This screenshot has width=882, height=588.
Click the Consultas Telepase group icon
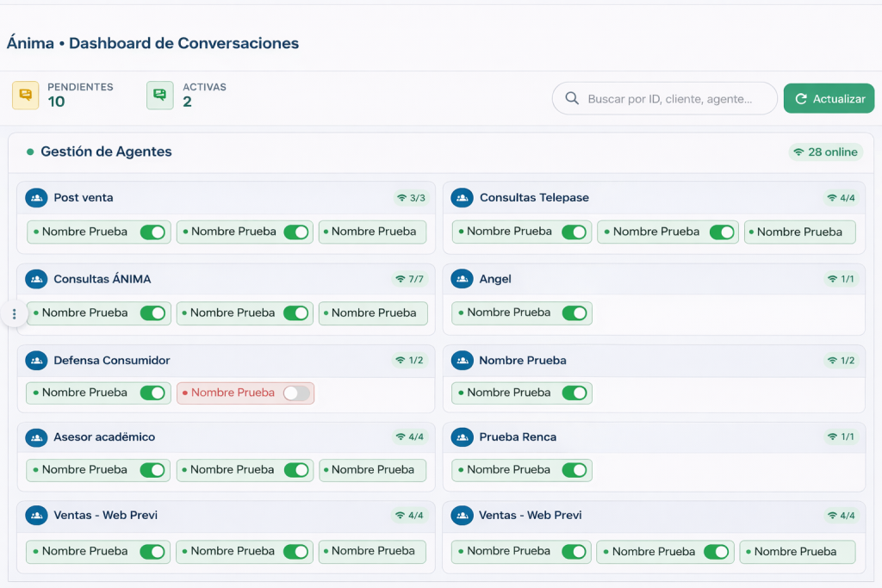click(x=463, y=198)
